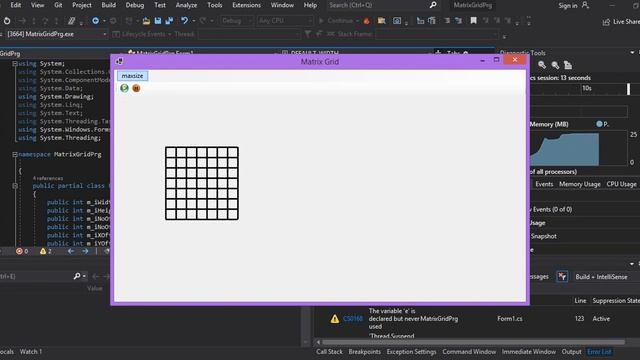
Task: Click the bookmark toolbar icon
Action: (473, 21)
